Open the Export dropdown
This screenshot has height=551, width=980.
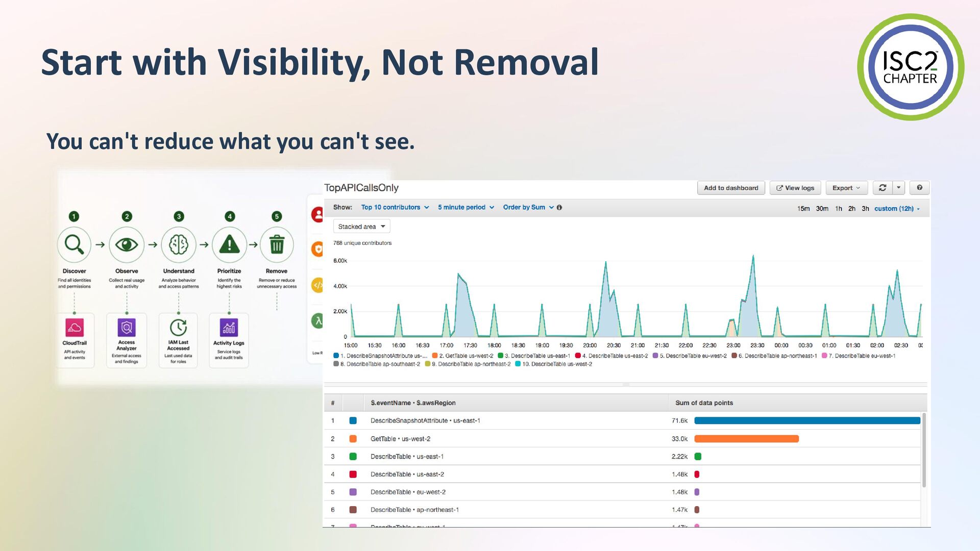point(846,188)
